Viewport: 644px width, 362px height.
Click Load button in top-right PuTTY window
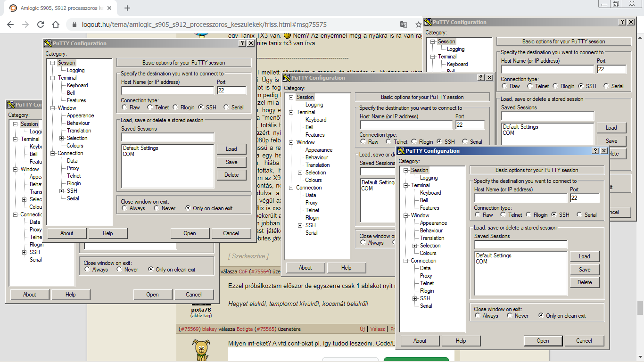611,128
